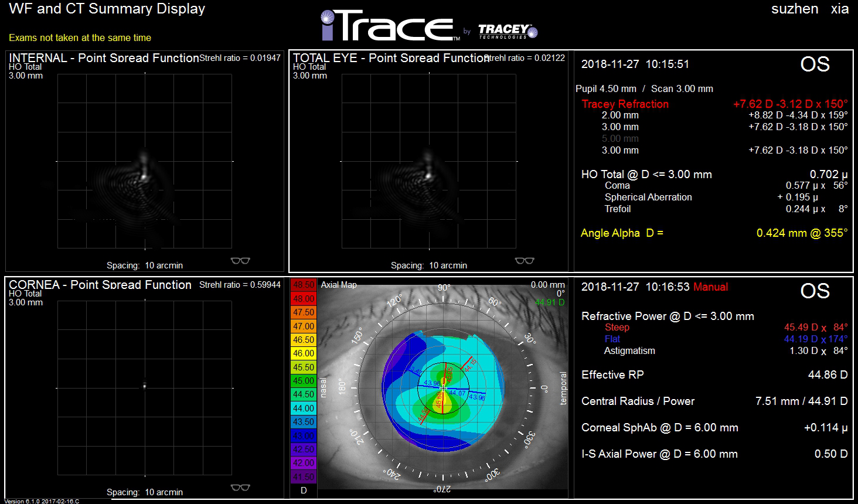Click the 90° axis marker on map
The width and height of the screenshot is (858, 504).
pos(444,288)
